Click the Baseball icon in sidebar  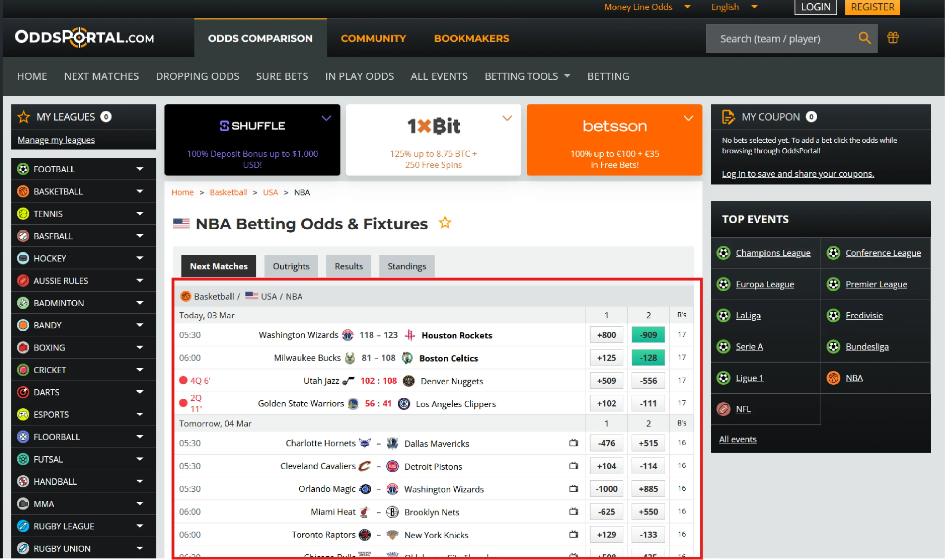(23, 236)
